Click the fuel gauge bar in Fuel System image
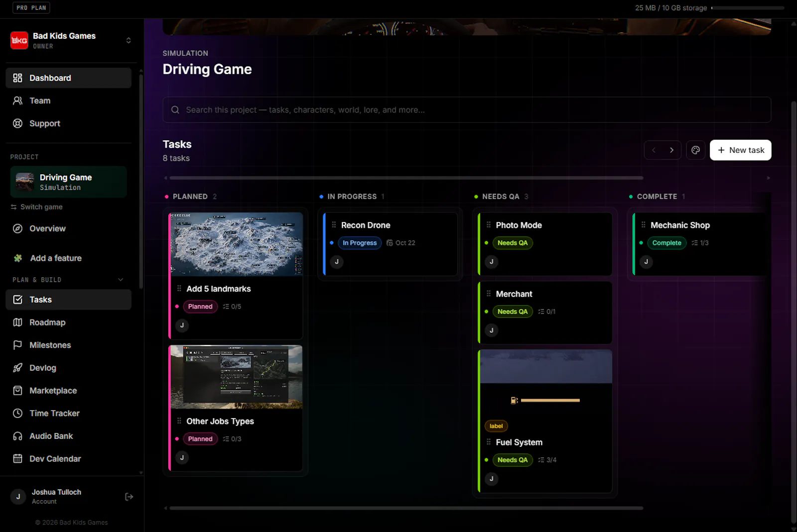The image size is (797, 532). coord(550,400)
